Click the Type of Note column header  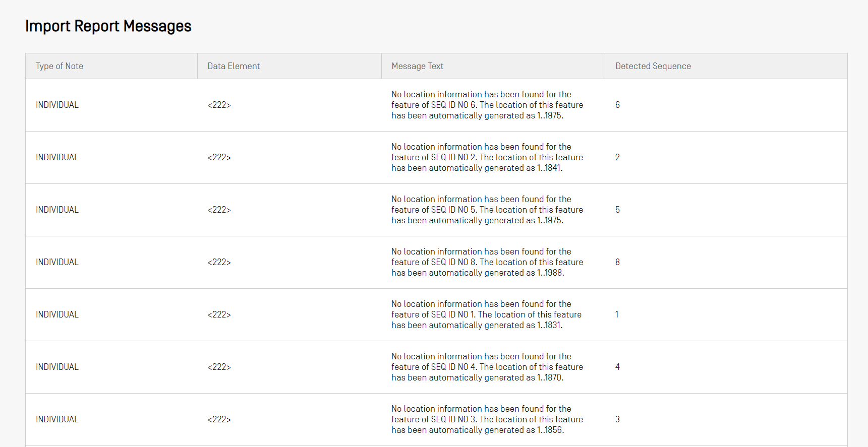tap(60, 66)
